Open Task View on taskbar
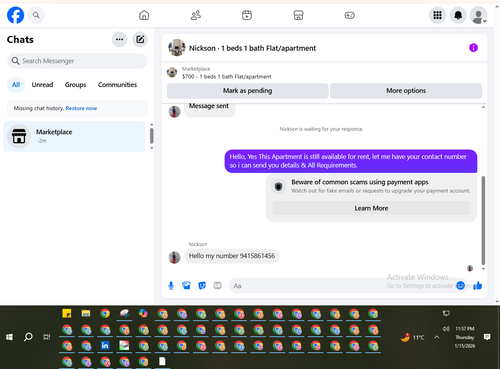The width and height of the screenshot is (500, 369). pos(47,337)
